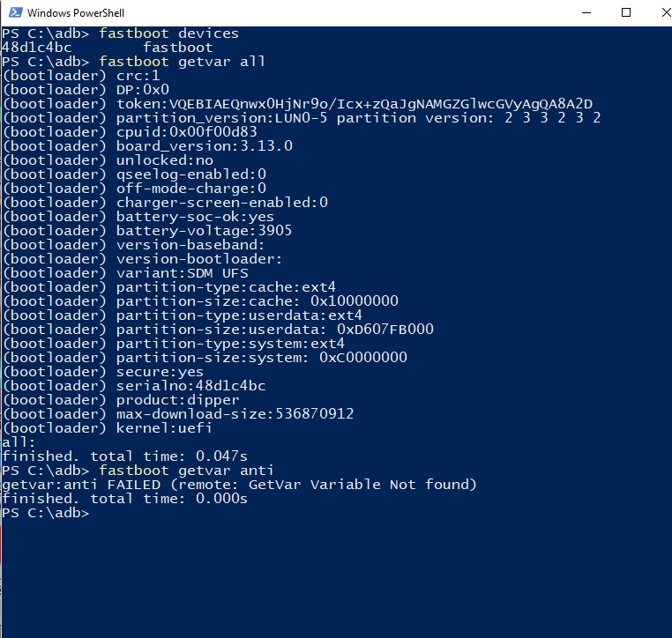Click the Windows PowerShell title text

tap(74, 13)
